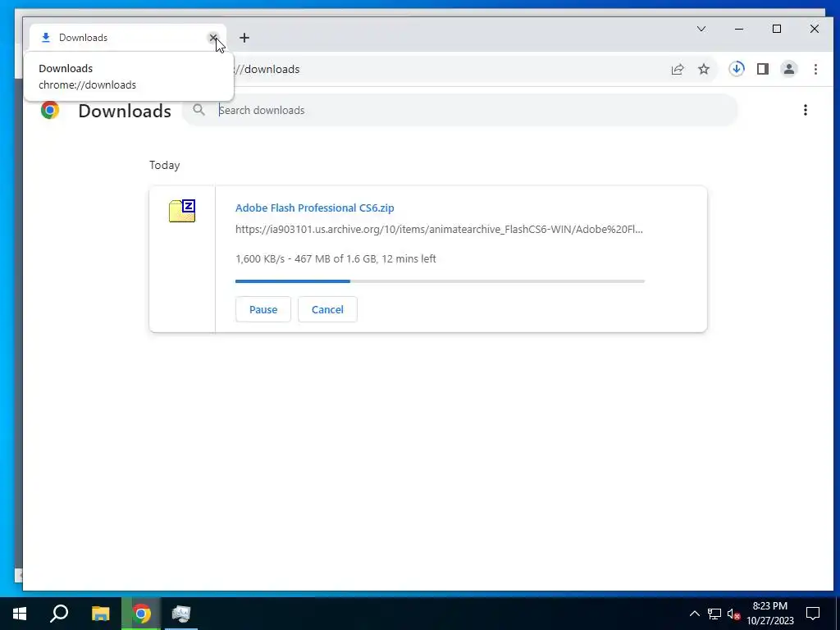Bookmark this page with star icon
The width and height of the screenshot is (840, 630).
point(704,69)
